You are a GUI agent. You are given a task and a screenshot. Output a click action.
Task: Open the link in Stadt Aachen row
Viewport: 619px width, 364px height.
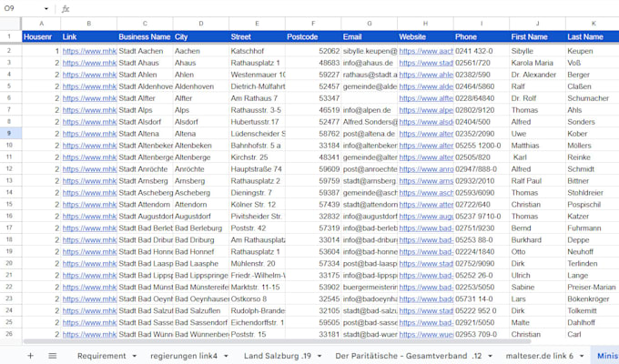coord(89,51)
